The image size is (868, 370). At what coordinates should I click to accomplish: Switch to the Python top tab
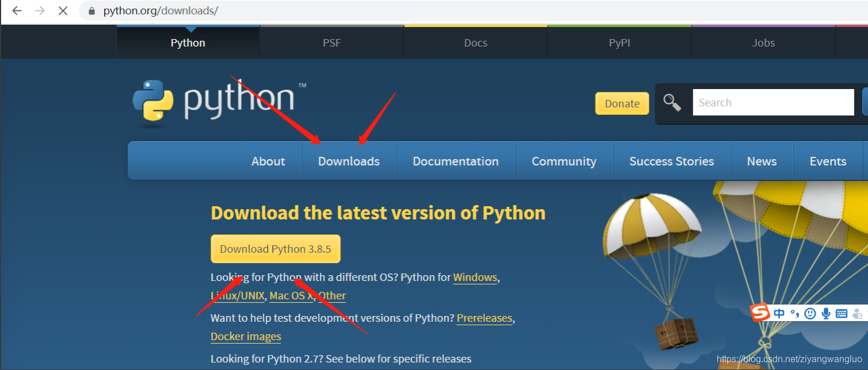coord(188,42)
